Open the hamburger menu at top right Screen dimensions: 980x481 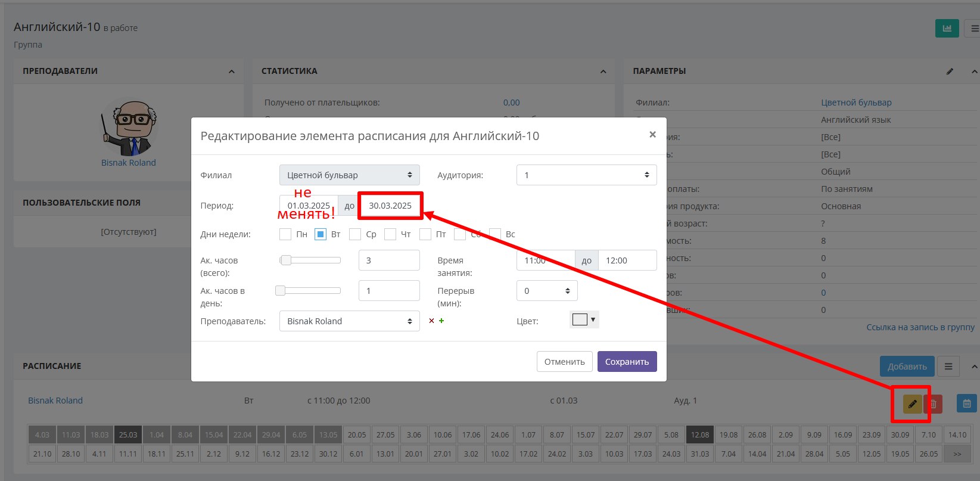click(974, 28)
